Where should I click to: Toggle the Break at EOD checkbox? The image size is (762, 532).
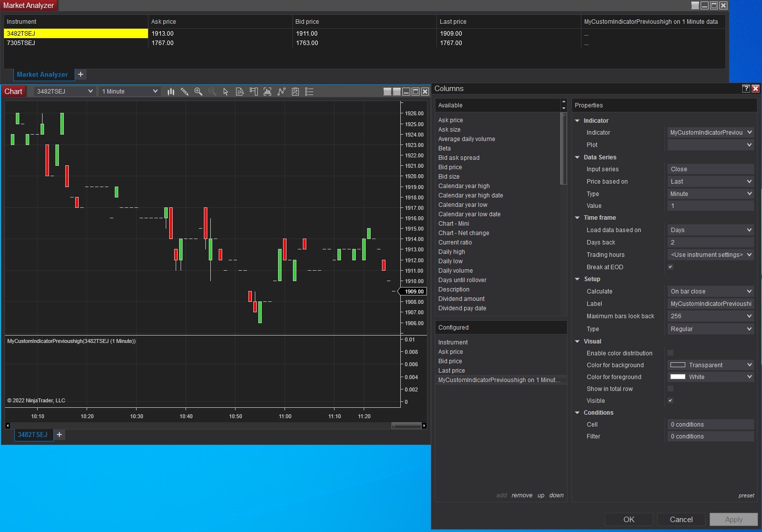(670, 267)
